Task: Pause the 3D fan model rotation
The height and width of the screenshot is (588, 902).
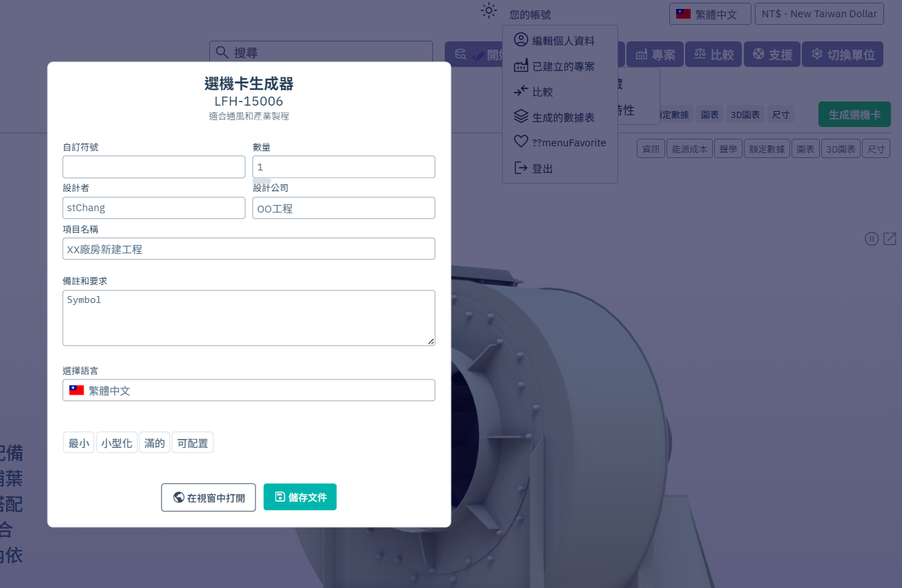Action: coord(872,239)
